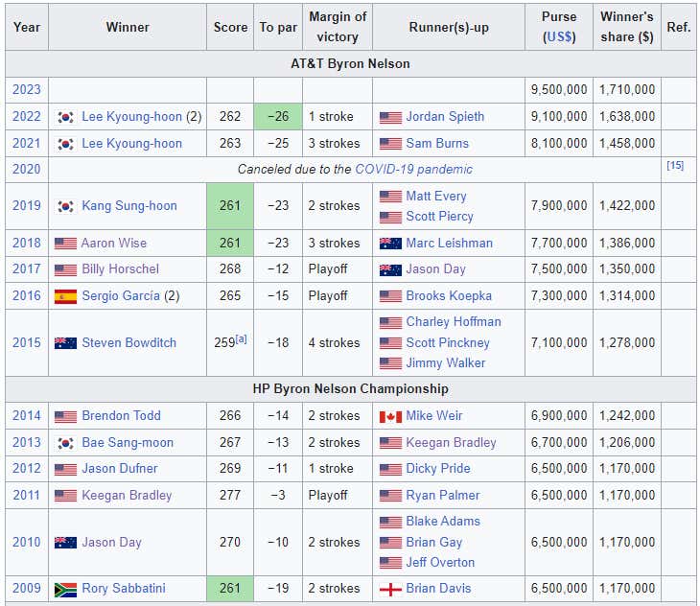Open the 2012 year link
This screenshot has height=606, width=700.
point(26,469)
